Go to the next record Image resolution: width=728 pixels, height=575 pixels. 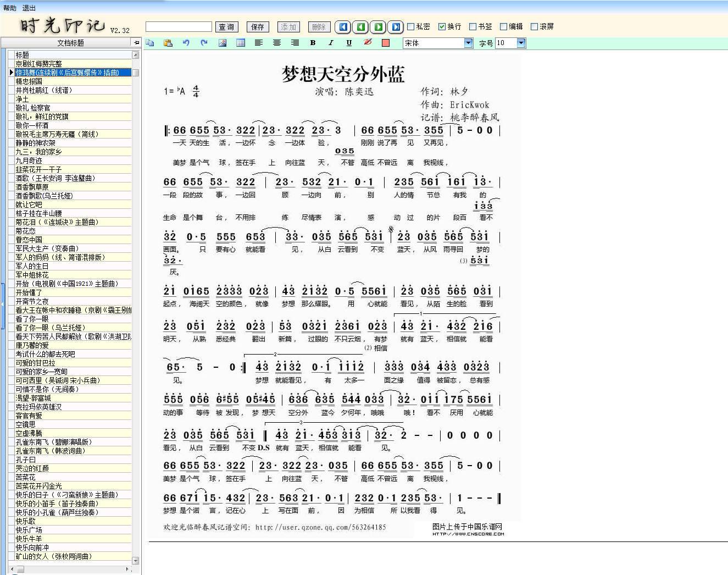[379, 26]
